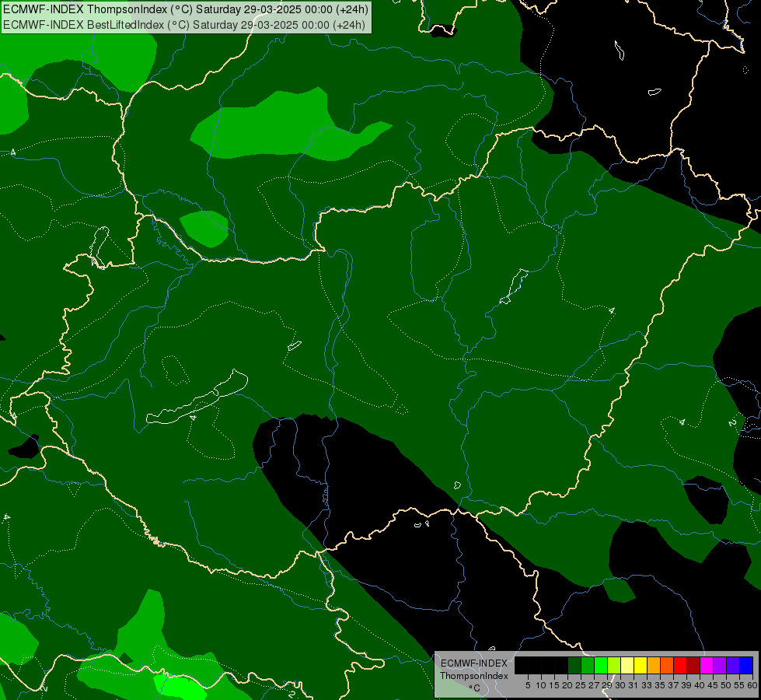This screenshot has height=700, width=761.
Task: Select the dark red 39–40 legend swatch
Action: [693, 665]
